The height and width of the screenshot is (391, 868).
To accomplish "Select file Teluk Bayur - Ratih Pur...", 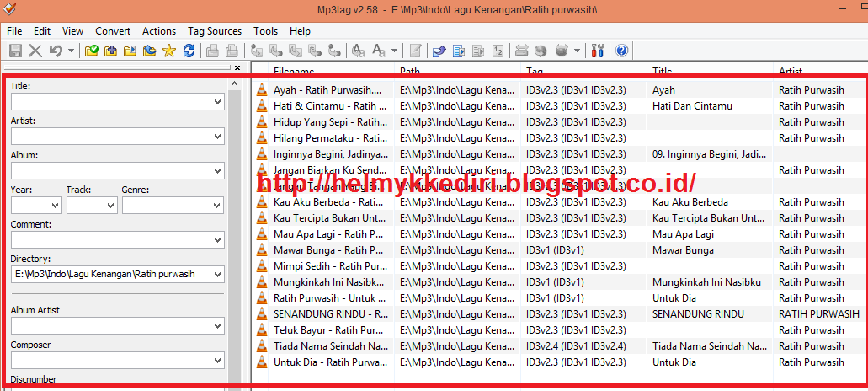I will [x=328, y=330].
